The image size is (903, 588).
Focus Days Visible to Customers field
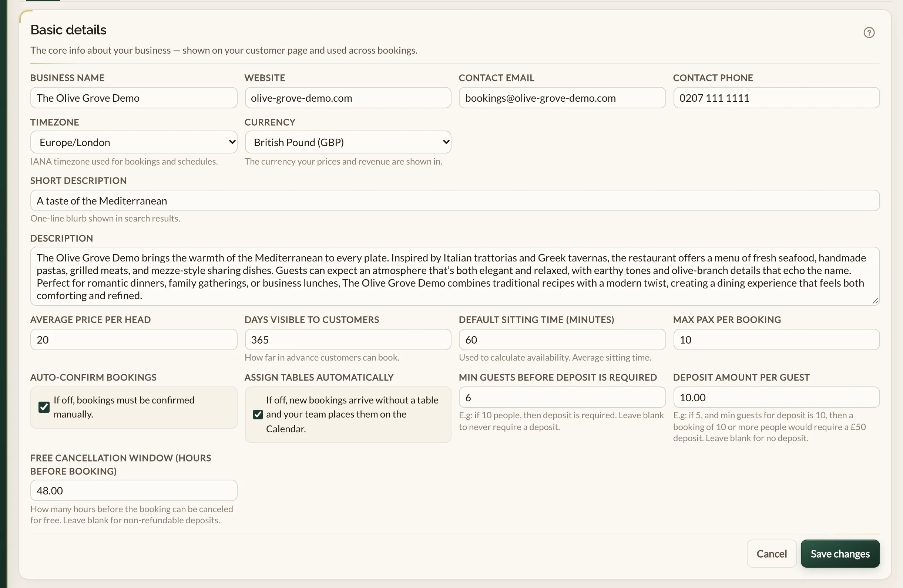[348, 340]
